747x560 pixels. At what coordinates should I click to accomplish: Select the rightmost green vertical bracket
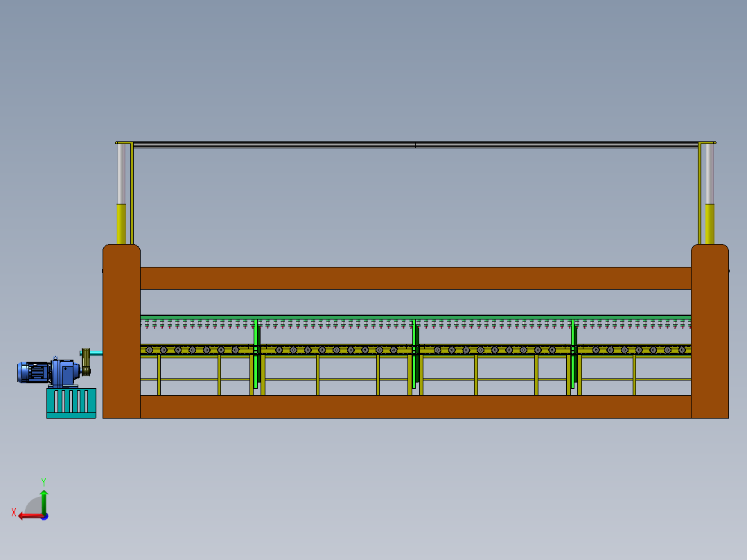574,353
